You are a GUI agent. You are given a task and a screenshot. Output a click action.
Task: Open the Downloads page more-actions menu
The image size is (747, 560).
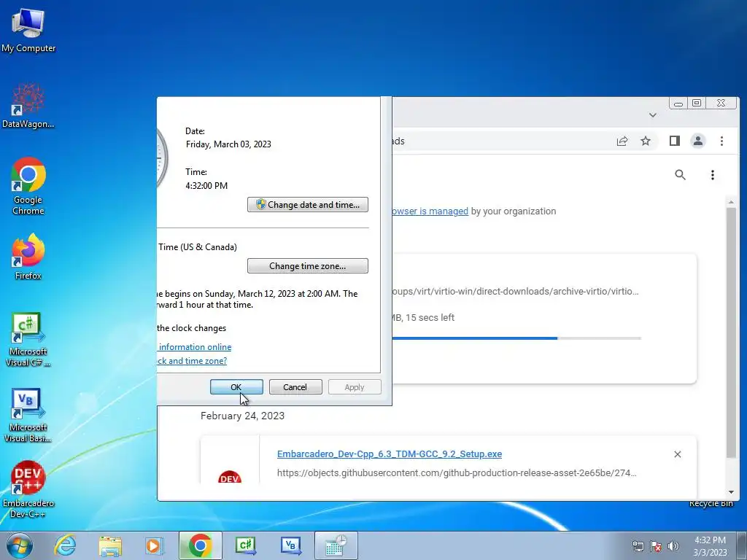point(713,175)
